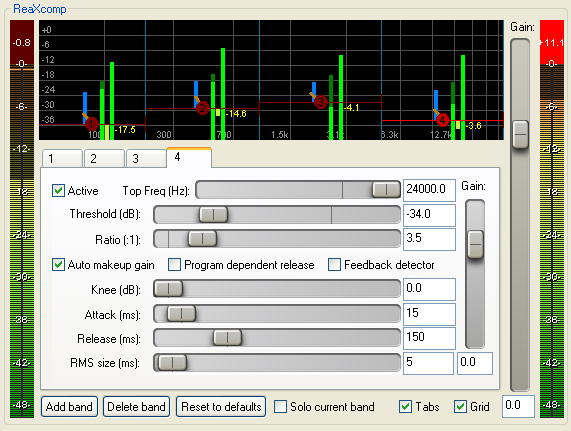Turn off the Grid display

tap(460, 406)
